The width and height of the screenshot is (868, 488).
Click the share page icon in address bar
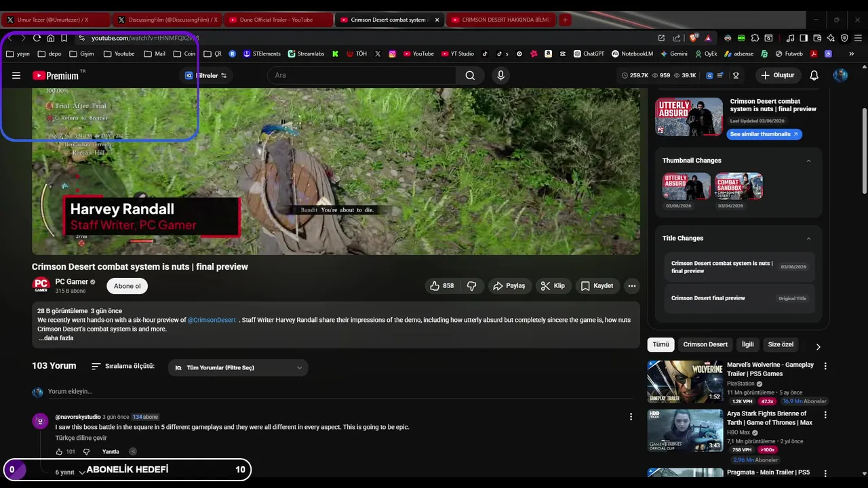coord(676,38)
